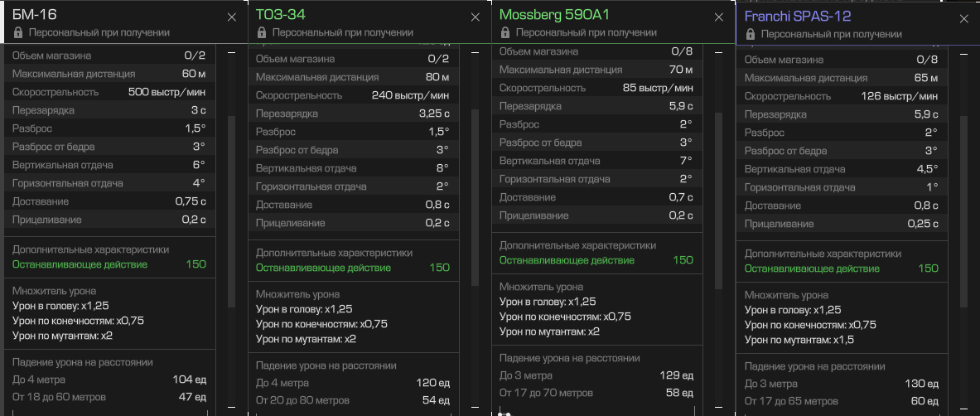Screen dimensions: 980x416
Task: Click the lock icon under ТОЗ-34
Action: click(261, 32)
